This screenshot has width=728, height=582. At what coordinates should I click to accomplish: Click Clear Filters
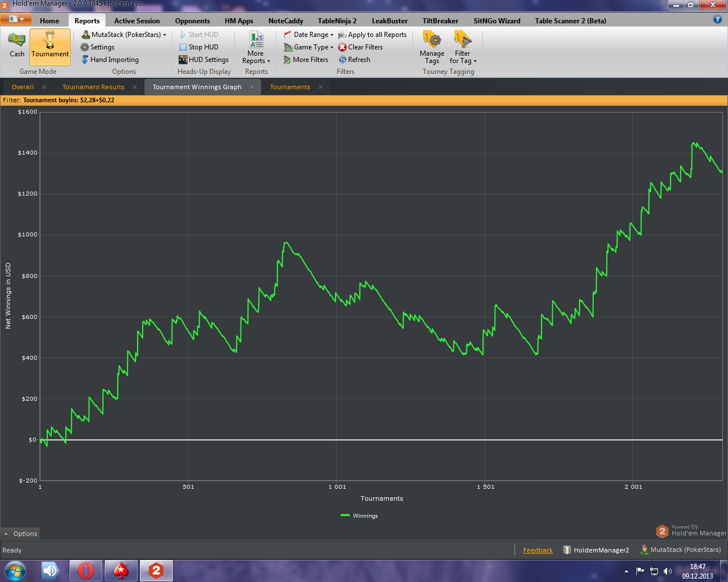click(361, 47)
